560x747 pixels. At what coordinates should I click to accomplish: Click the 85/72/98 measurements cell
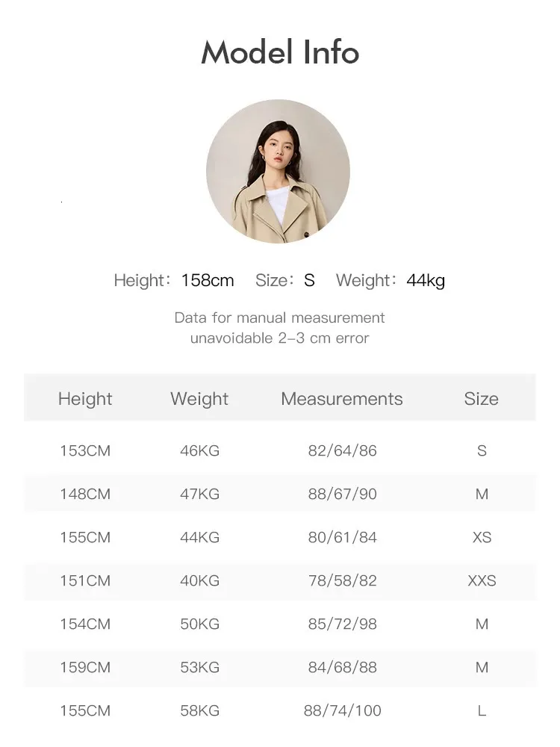(342, 624)
